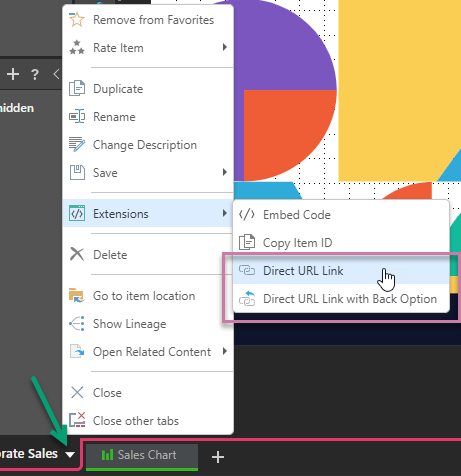Click the Delete X icon
The width and height of the screenshot is (461, 476).
pyautogui.click(x=77, y=254)
